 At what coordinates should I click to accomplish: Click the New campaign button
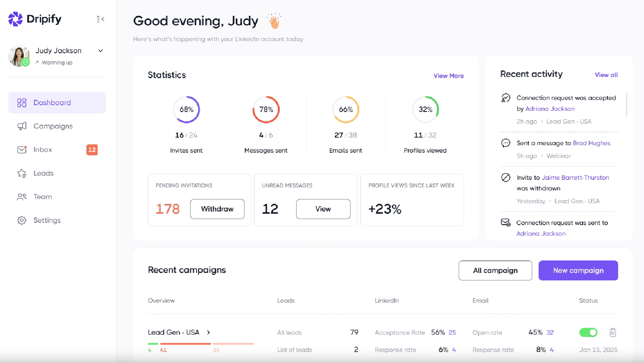(578, 271)
